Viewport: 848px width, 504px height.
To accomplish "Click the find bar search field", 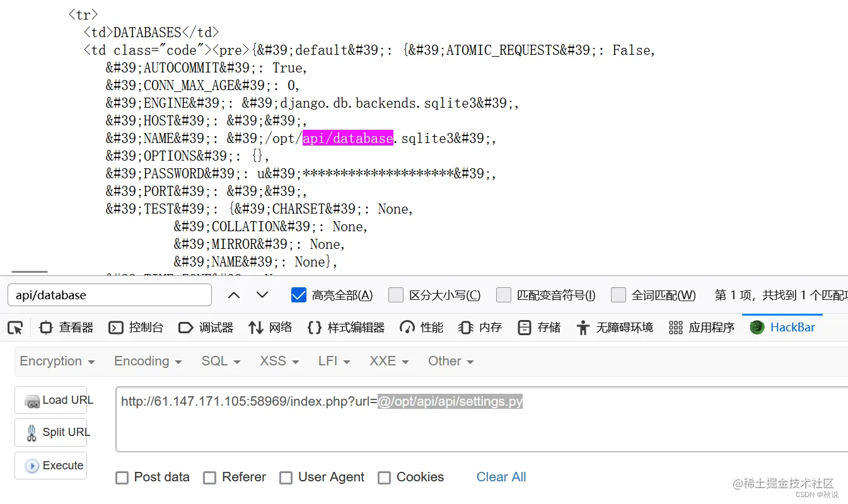I will pos(110,295).
